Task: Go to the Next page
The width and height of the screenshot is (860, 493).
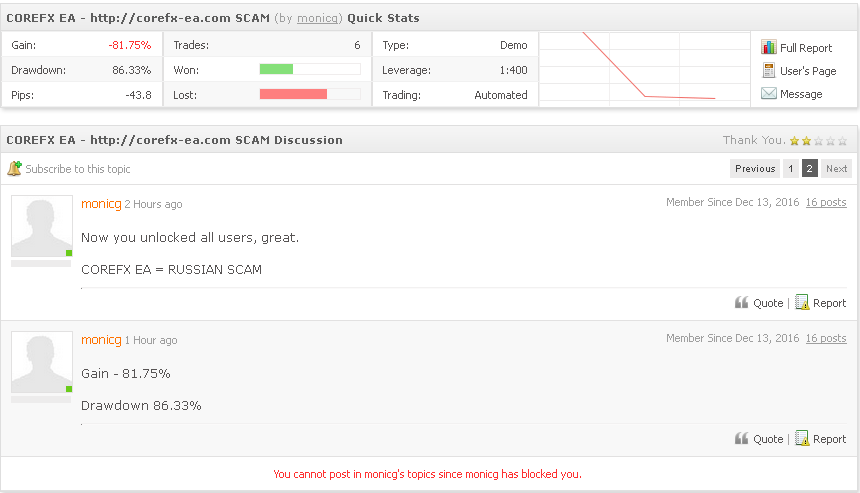Action: point(836,168)
